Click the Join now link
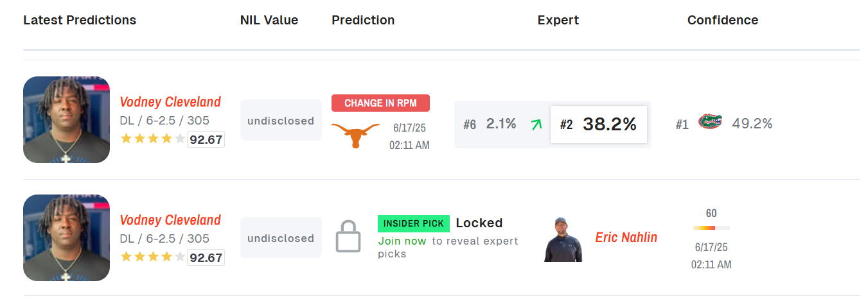This screenshot has height=303, width=868. click(402, 241)
